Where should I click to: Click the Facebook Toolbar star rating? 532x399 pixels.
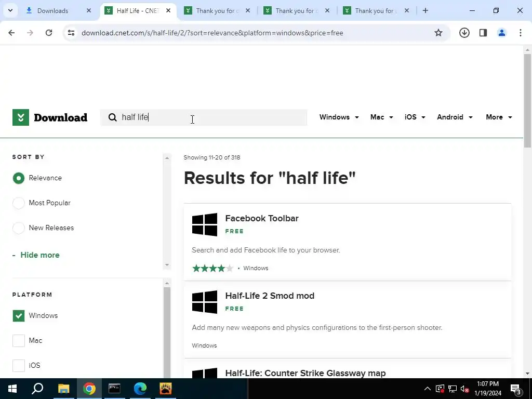click(x=212, y=269)
